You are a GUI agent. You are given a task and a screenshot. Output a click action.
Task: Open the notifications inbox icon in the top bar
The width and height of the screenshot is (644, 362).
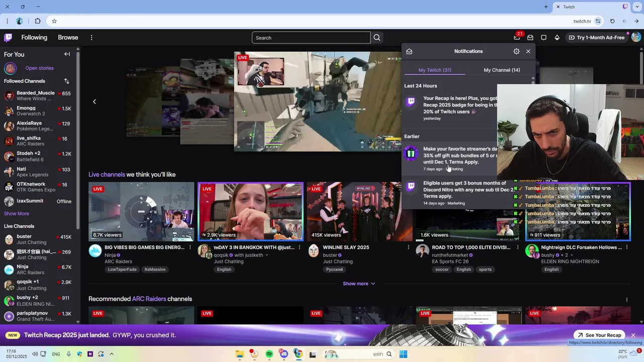click(530, 38)
